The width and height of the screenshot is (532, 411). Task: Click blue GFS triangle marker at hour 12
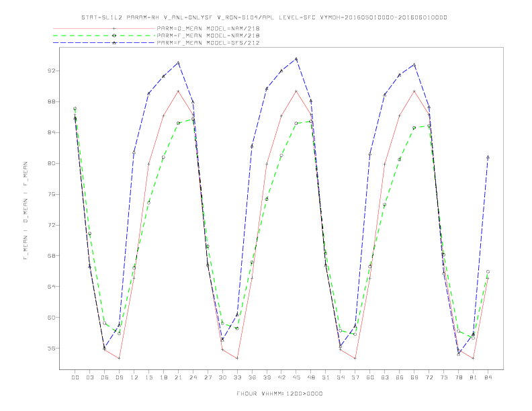pos(134,152)
